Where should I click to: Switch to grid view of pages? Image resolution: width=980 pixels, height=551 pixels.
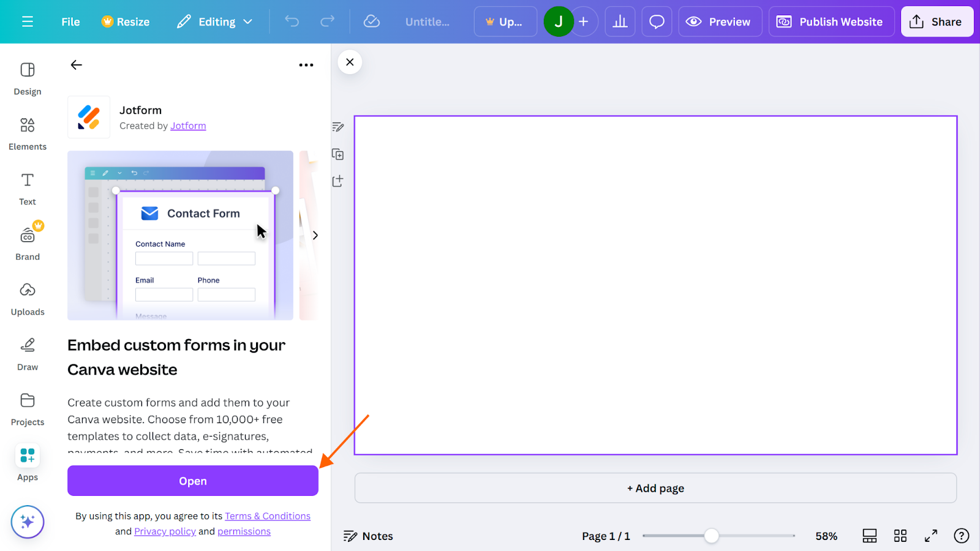900,536
